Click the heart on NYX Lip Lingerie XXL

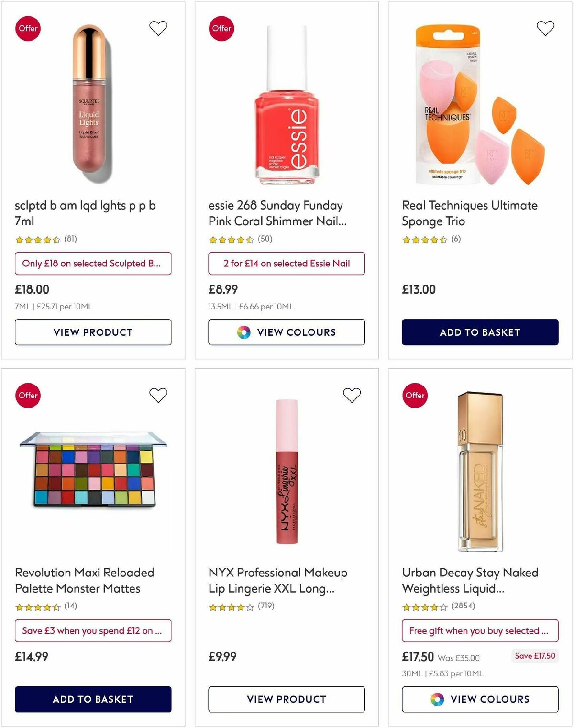coord(352,395)
